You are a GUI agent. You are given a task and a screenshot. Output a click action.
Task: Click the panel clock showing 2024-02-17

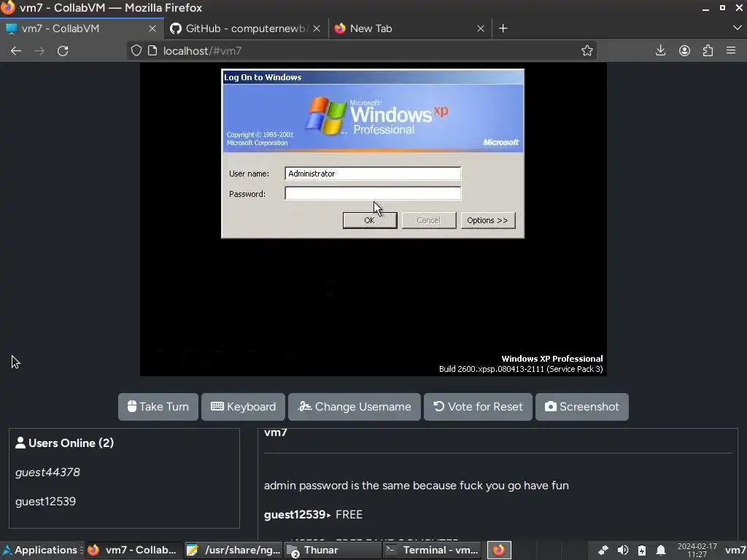pyautogui.click(x=697, y=551)
